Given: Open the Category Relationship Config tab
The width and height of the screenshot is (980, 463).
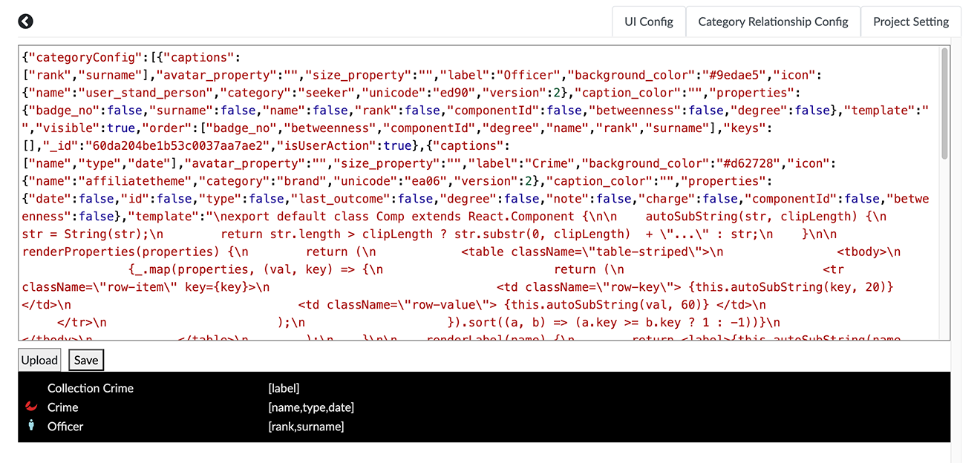Looking at the screenshot, I should [x=773, y=22].
